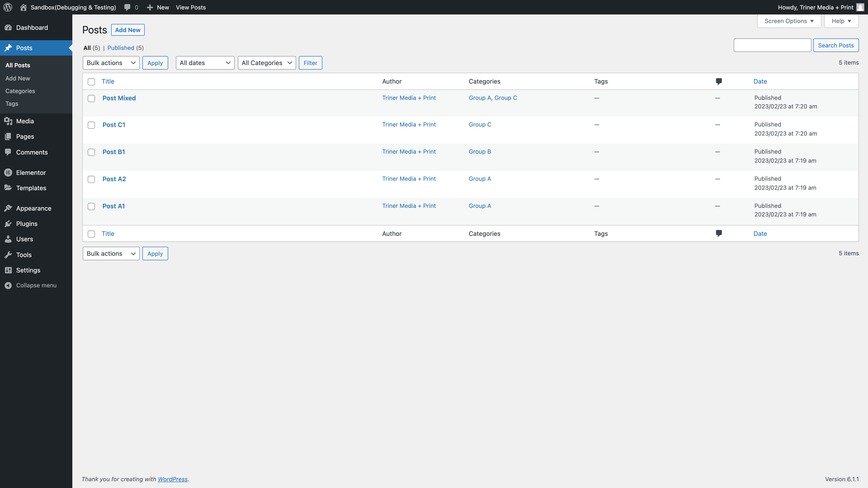This screenshot has width=868, height=488.
Task: Click the comments bubble icon in admin bar
Action: [127, 7]
